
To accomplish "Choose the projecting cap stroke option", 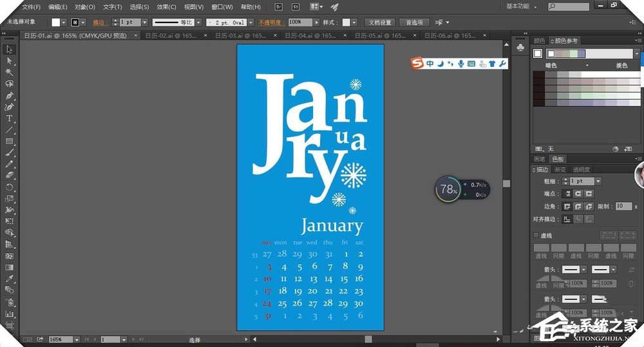I will pos(589,194).
